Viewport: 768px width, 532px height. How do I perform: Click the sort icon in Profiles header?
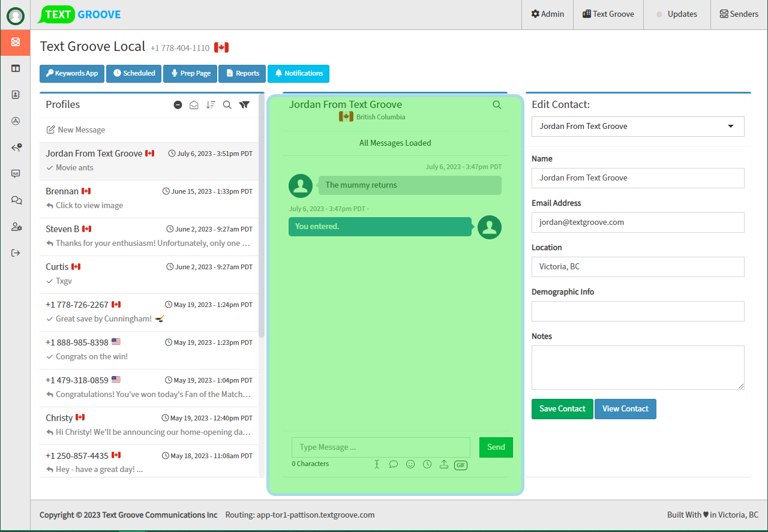pos(211,105)
